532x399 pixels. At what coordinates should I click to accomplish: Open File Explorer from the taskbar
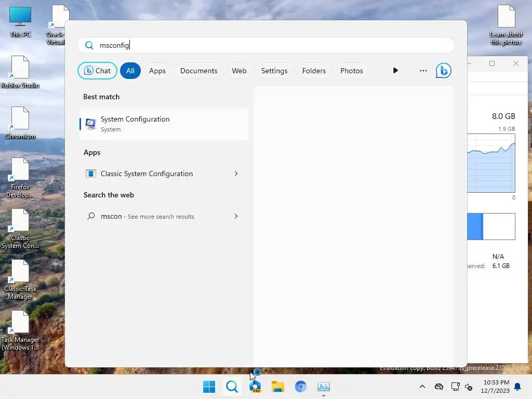tap(278, 387)
